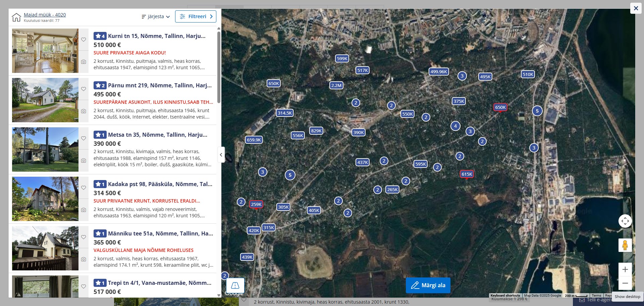Select the 599K price marker on map

tap(342, 58)
